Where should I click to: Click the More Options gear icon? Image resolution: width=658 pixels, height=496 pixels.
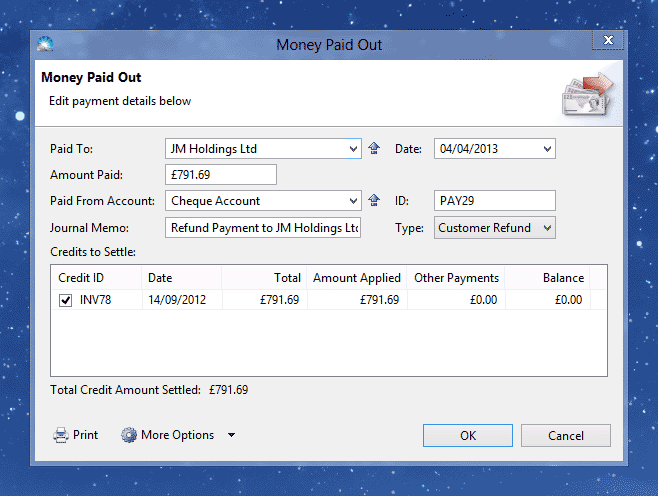(128, 435)
